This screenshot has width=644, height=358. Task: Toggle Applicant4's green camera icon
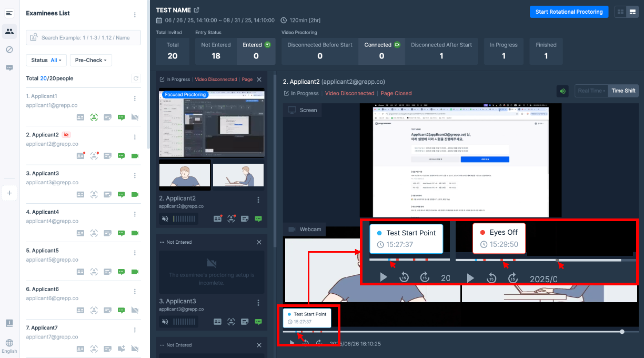click(x=135, y=233)
